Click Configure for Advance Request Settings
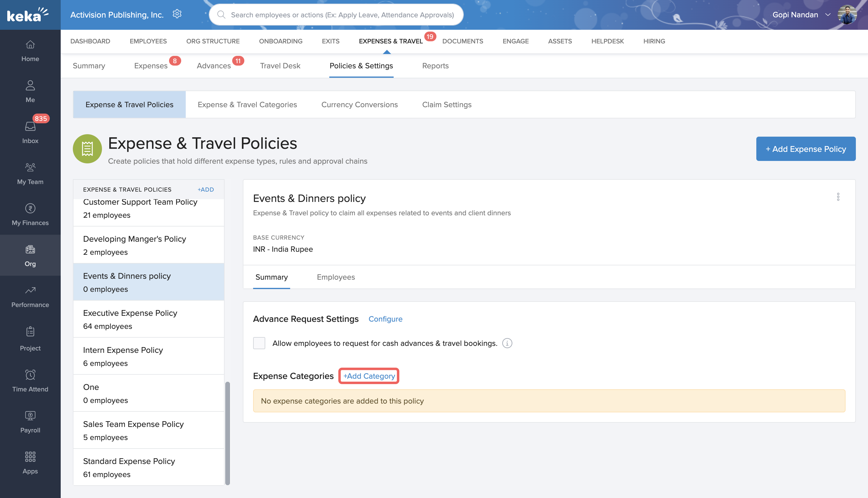 (385, 319)
